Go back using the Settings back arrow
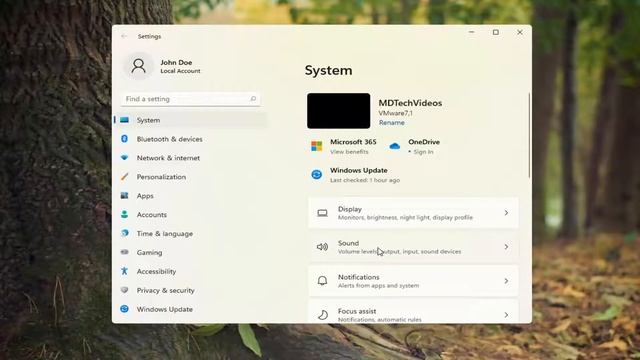This screenshot has width=640, height=360. point(124,36)
